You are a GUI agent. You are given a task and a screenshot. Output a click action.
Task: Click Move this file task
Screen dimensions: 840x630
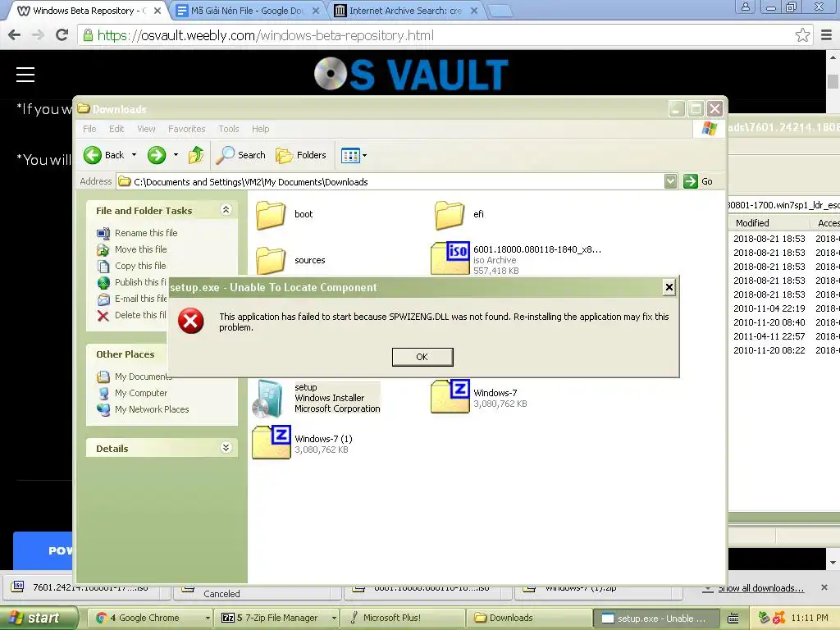click(141, 249)
